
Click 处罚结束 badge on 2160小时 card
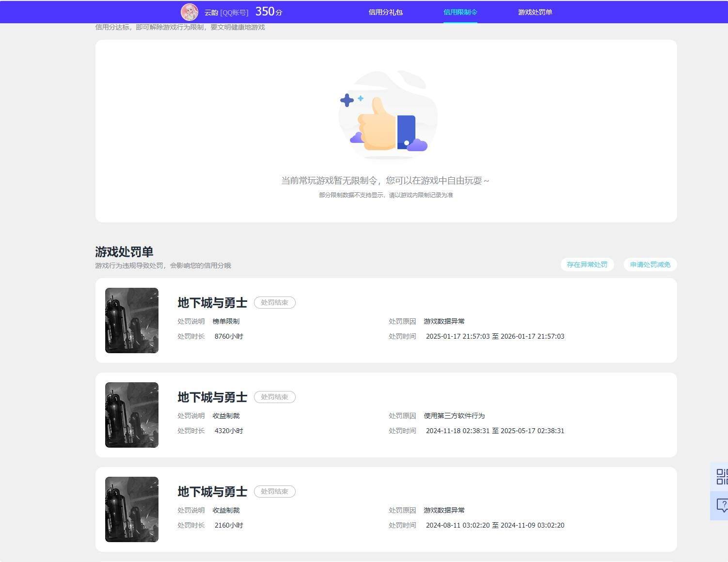pyautogui.click(x=275, y=491)
